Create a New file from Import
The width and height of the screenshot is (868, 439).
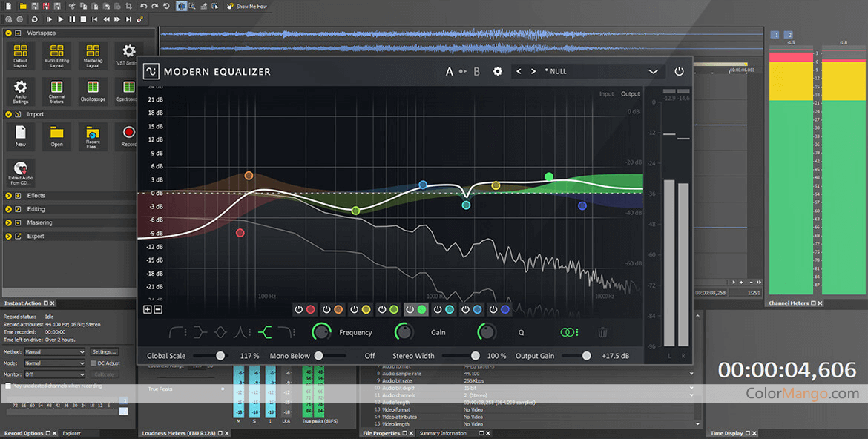(x=21, y=136)
